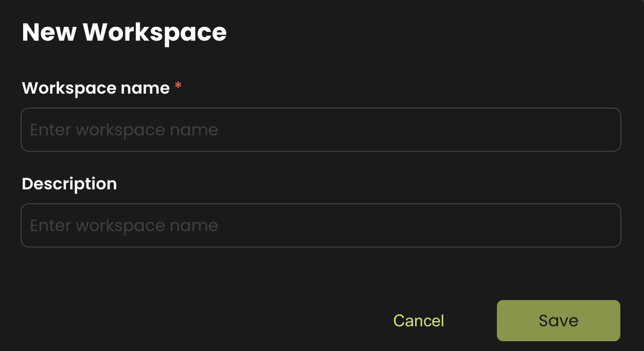This screenshot has height=351, width=644.
Task: Click the asterisk beside Workspace name
Action: [178, 87]
